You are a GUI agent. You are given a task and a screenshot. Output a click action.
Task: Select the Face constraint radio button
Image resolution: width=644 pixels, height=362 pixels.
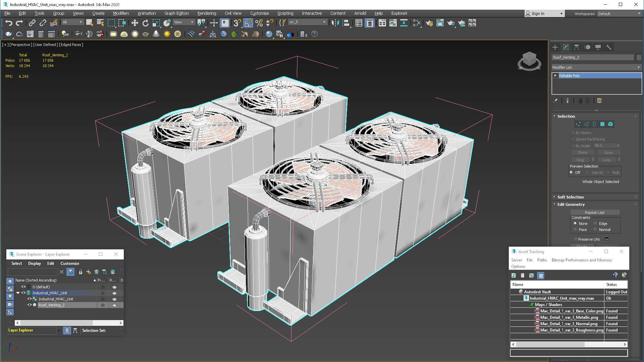pyautogui.click(x=575, y=230)
